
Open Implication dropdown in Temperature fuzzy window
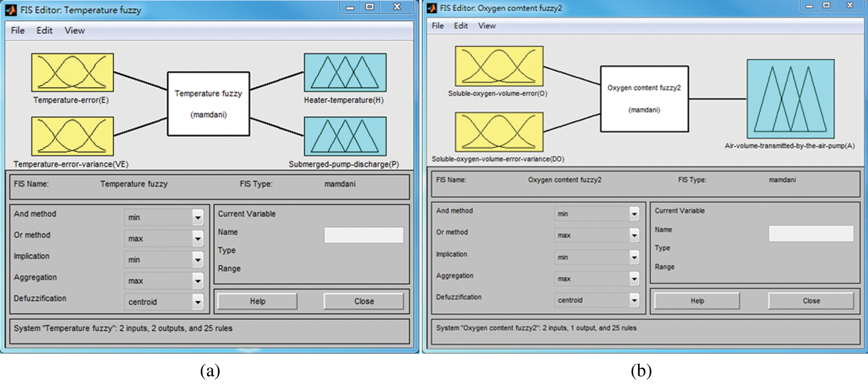[x=198, y=260]
